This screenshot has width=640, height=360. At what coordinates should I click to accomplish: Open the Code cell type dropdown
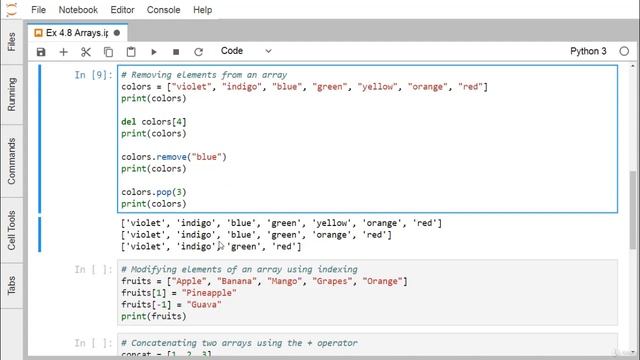pos(246,51)
